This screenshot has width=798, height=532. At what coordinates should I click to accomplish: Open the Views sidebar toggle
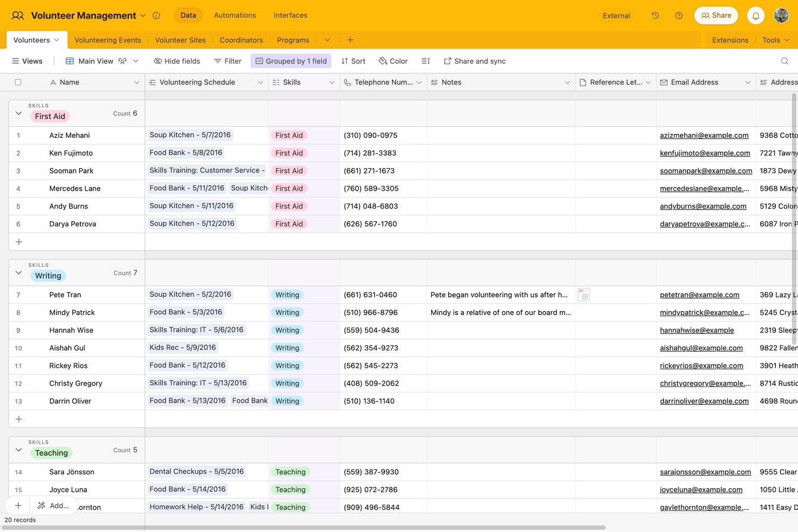tap(27, 61)
